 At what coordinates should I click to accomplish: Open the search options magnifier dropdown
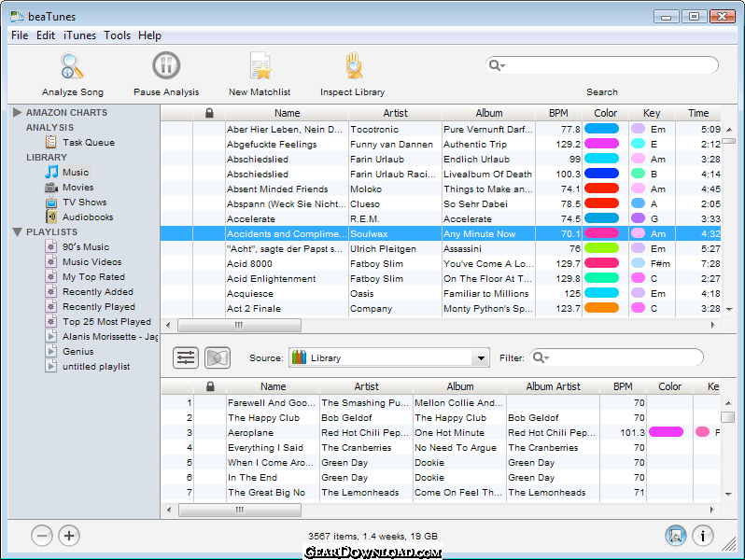(497, 65)
